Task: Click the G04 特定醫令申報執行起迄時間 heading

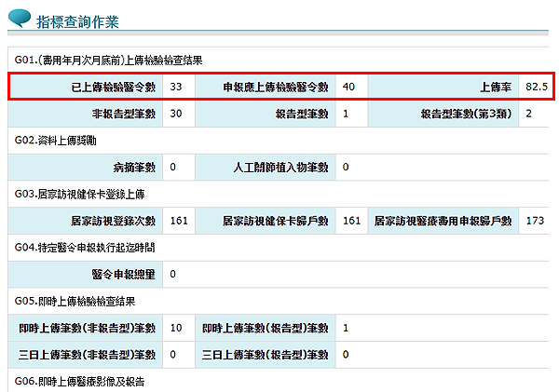Action: [x=85, y=248]
